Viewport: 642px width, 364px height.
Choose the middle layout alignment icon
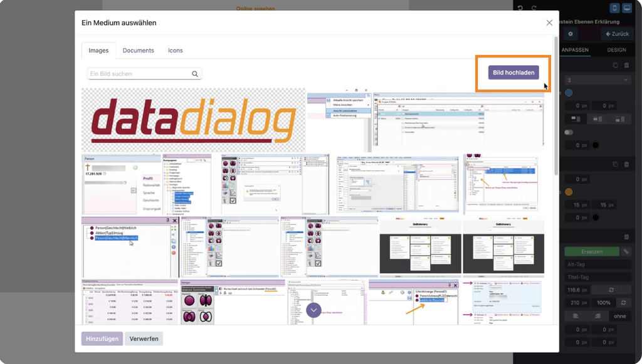click(x=597, y=119)
